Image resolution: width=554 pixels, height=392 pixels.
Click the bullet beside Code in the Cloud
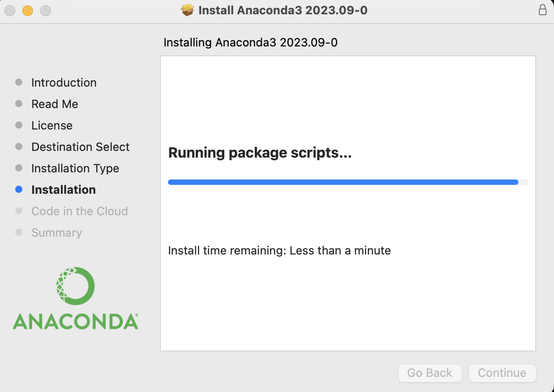(19, 211)
